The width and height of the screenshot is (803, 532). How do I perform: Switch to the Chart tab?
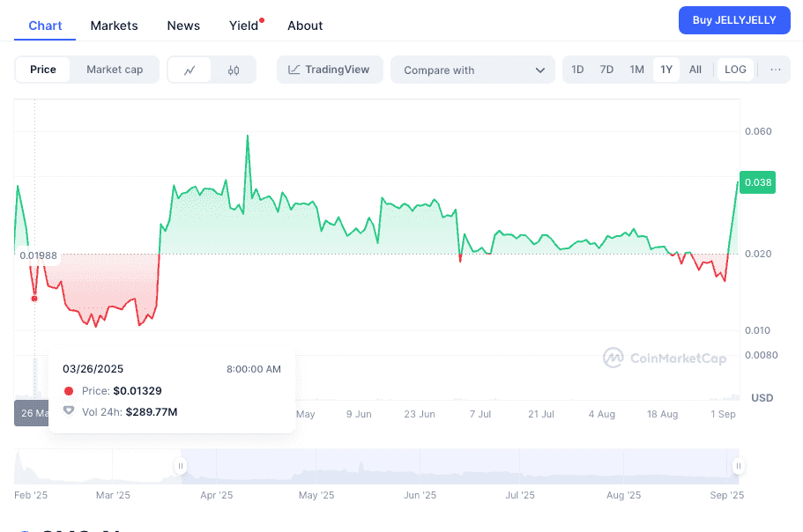coord(45,26)
